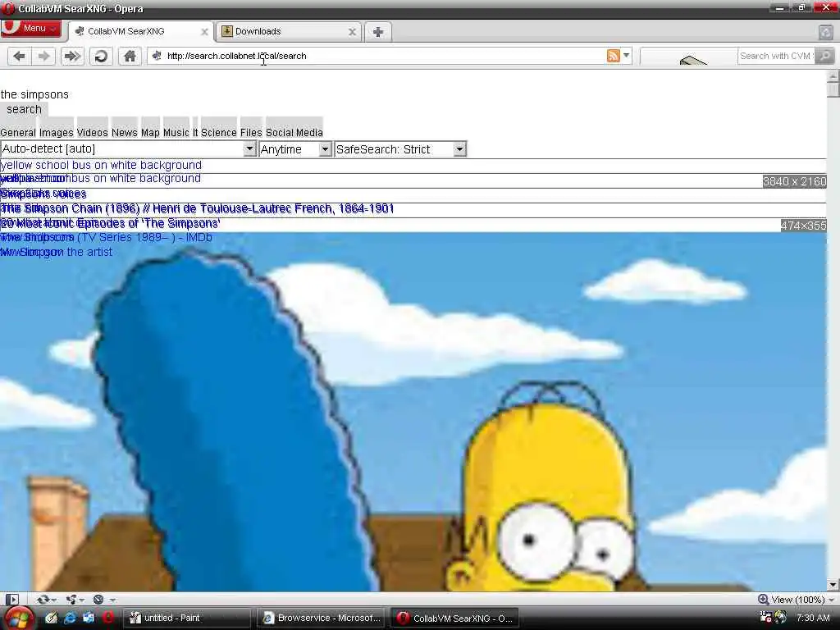Reload the current page
The image size is (840, 630).
pos(101,56)
